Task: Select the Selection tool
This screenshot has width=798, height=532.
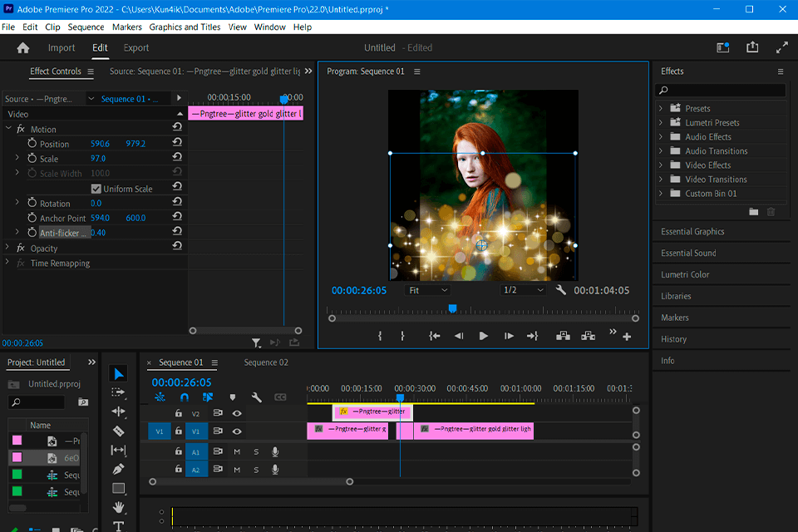Action: pos(119,372)
